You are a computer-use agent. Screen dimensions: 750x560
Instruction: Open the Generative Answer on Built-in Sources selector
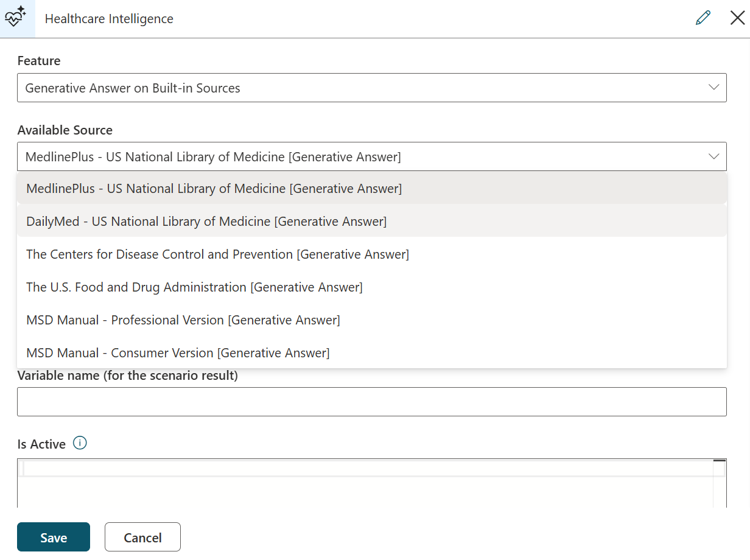point(371,88)
